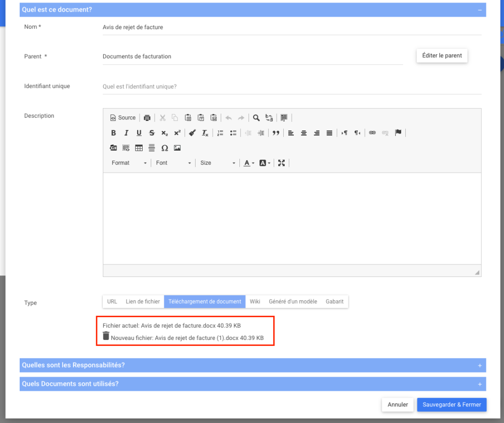The image size is (504, 423).
Task: Click the Copy icon in editor toolbar
Action: click(x=175, y=117)
